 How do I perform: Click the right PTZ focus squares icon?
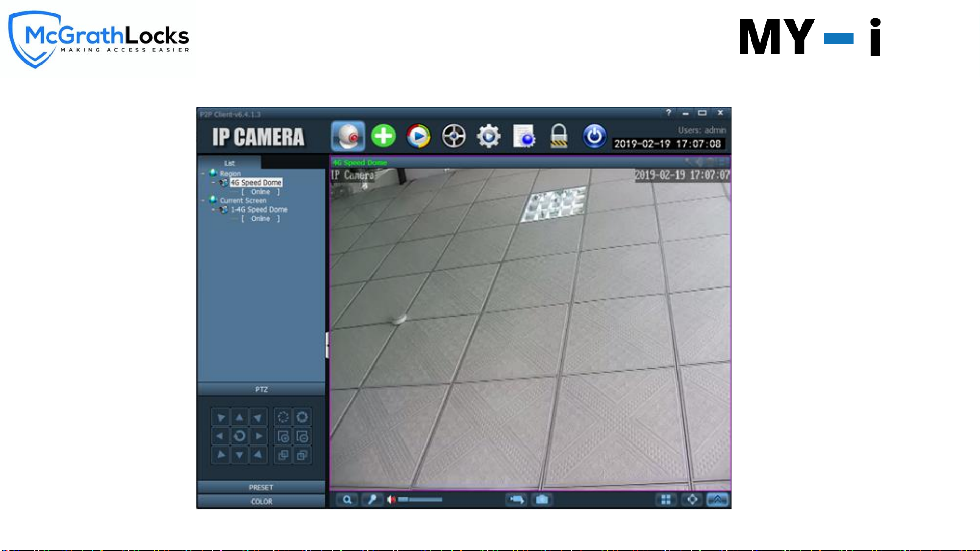(x=302, y=455)
